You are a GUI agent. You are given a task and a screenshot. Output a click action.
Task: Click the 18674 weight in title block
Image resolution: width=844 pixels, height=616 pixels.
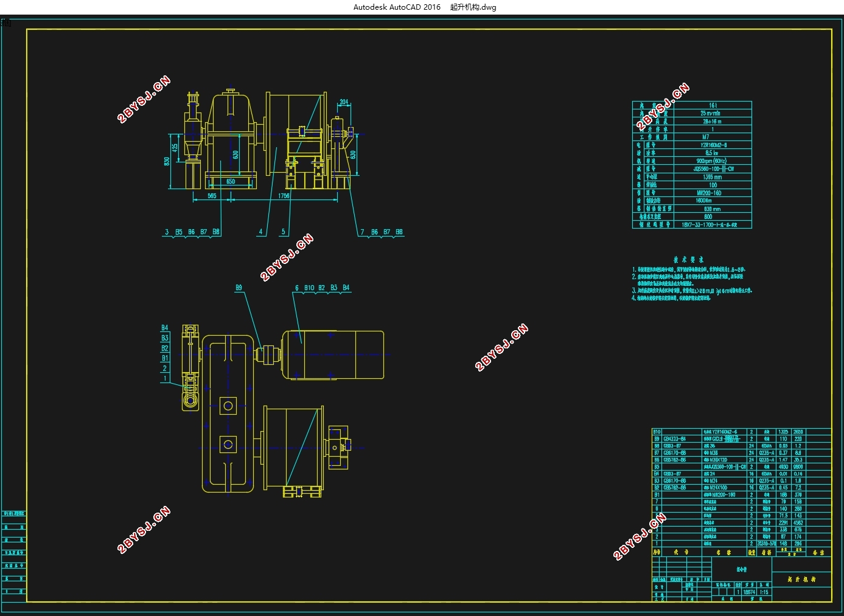coord(749,592)
